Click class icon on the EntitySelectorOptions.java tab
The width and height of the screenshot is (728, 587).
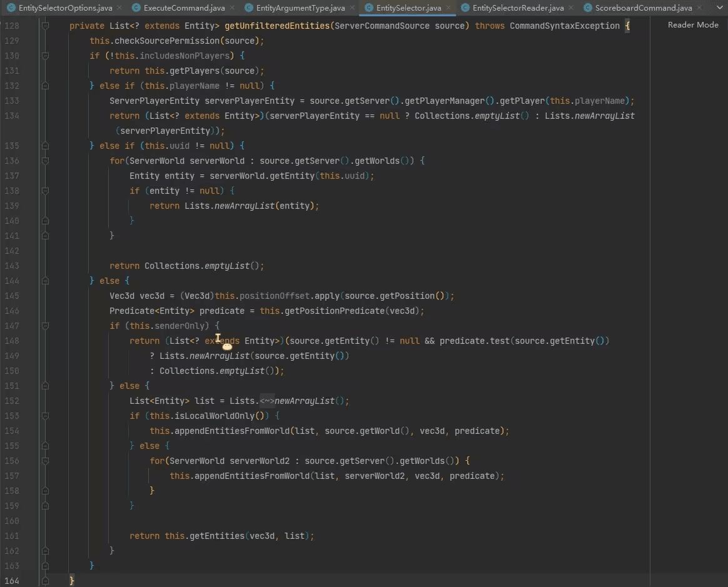pos(11,8)
